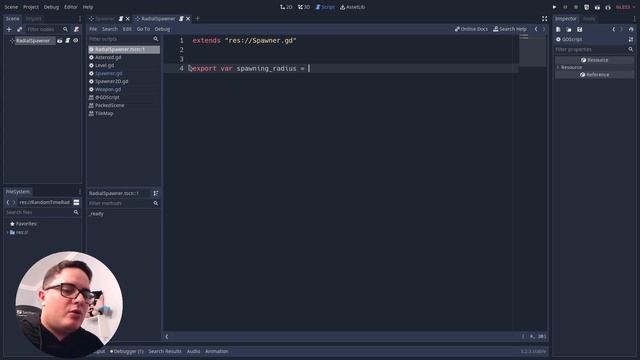Viewport: 640px width, 360px height.
Task: Open TileMap docs entry
Action: (104, 113)
